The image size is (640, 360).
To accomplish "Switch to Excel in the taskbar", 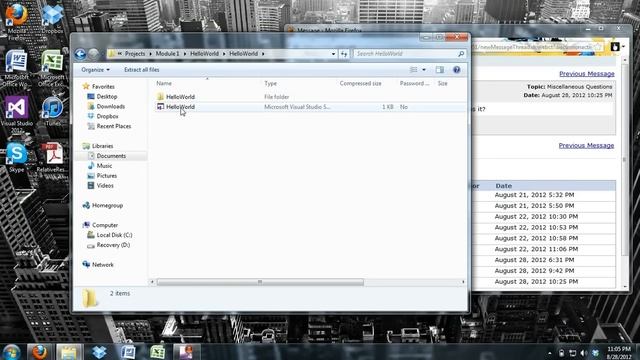I will (x=158, y=351).
